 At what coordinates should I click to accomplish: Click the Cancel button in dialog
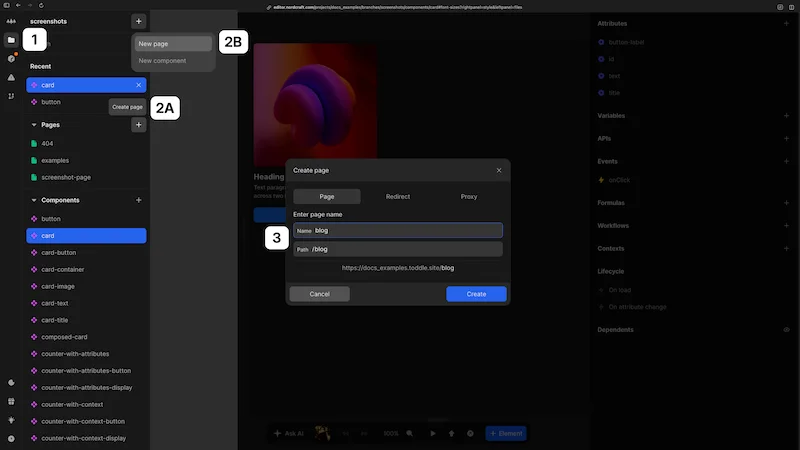click(319, 294)
